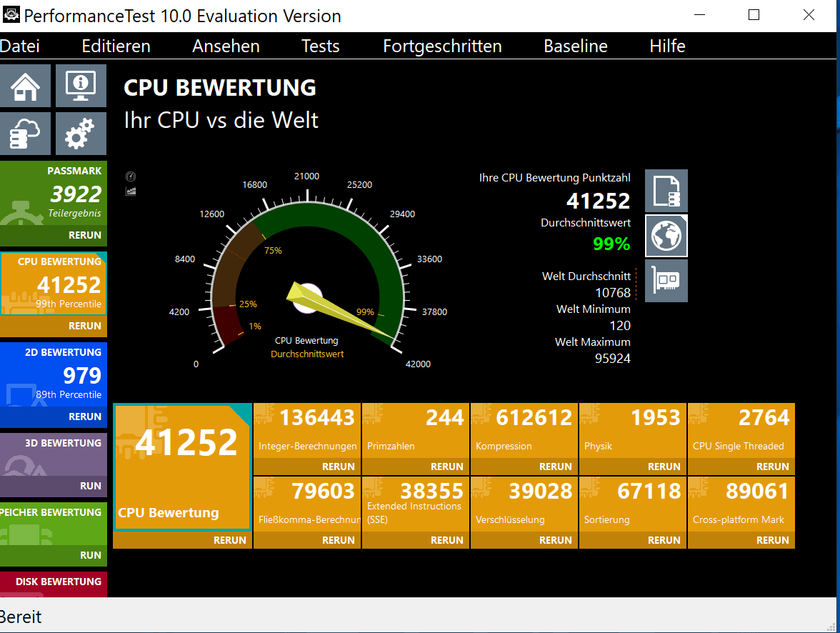The width and height of the screenshot is (840, 633).
Task: Click the Welt Durchschnitt 10768 value
Action: coord(613,293)
